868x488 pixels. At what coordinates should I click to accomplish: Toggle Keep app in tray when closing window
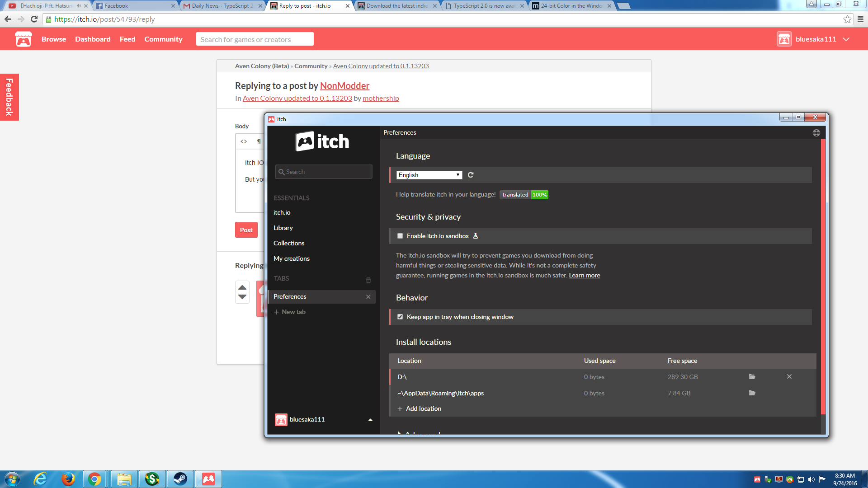click(400, 317)
